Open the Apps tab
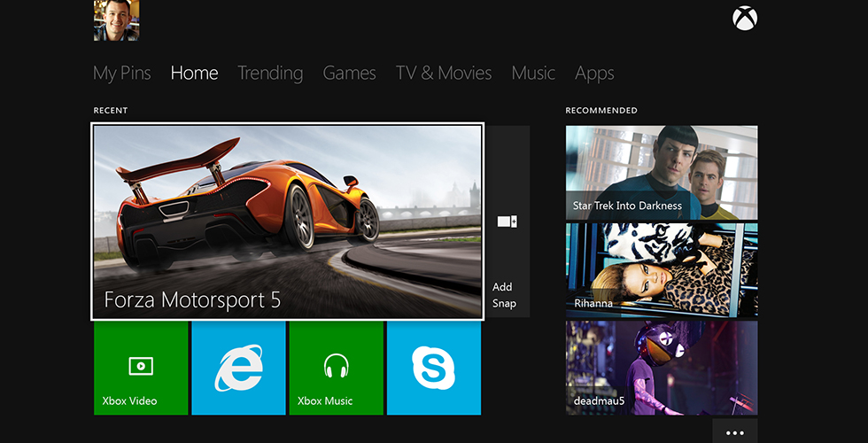Viewport: 868px width, 443px height. coord(594,74)
